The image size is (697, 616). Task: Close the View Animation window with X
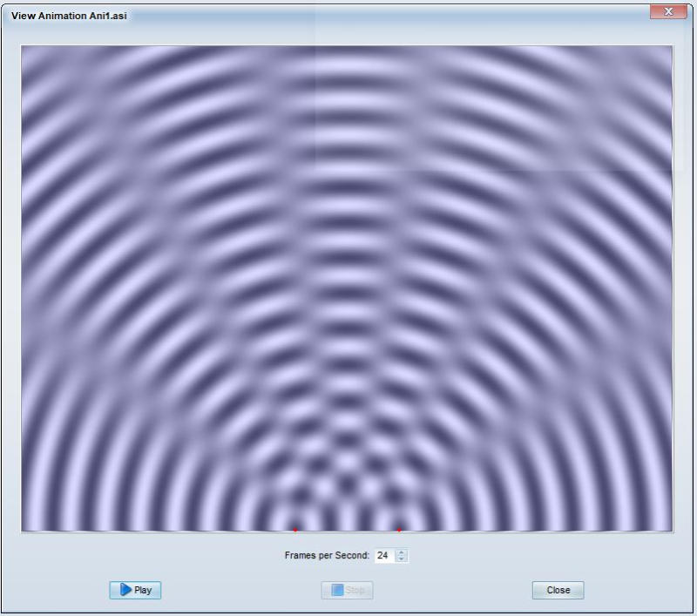[x=668, y=11]
